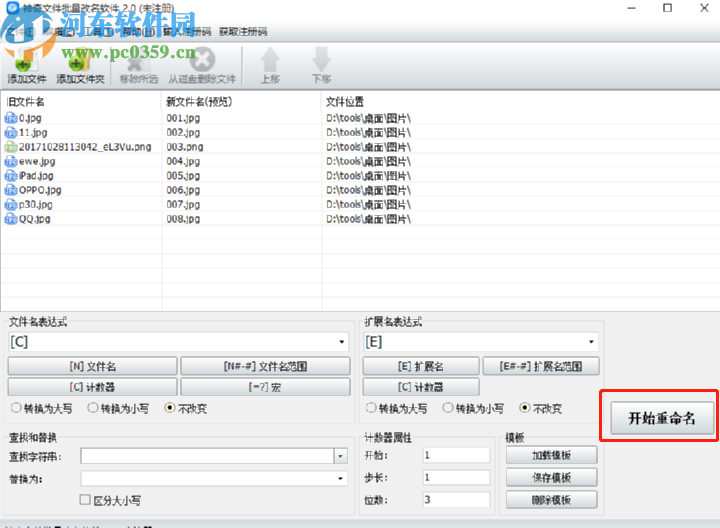
Task: Choose 转换为大写 under 扩展名表达式
Action: point(371,408)
